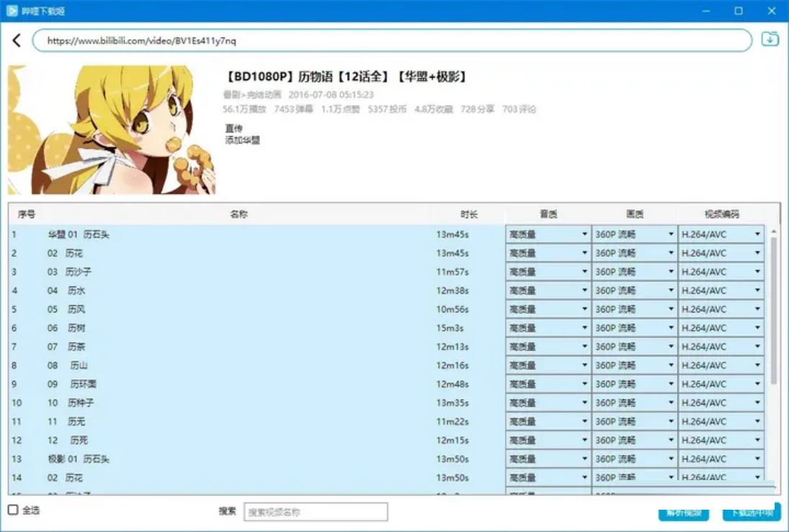Viewport: 789px width, 532px height.
Task: Expand video quality dropdown for row 8
Action: [634, 366]
